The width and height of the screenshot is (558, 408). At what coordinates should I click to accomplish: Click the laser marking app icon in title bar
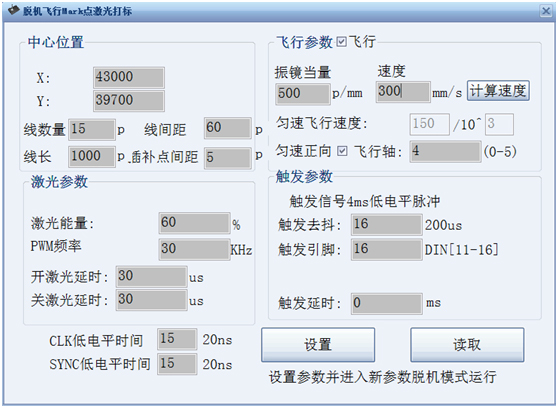[14, 10]
